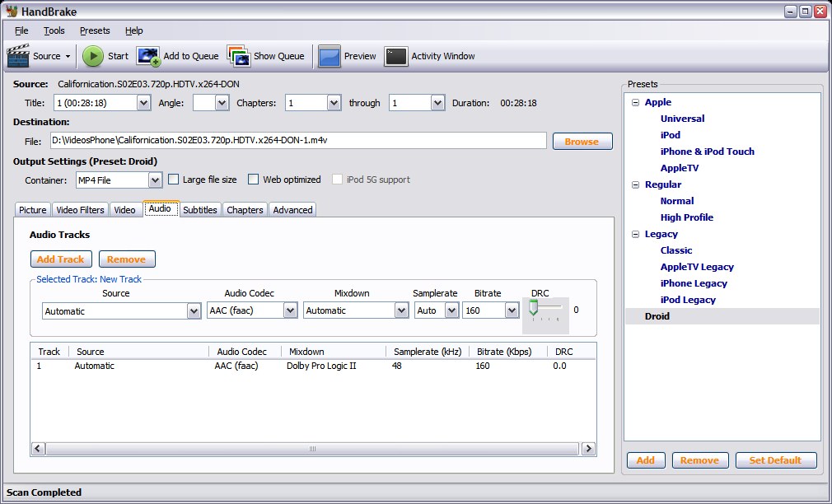Select the AppleTV Legacy preset
Viewport: 832px width, 504px height.
697,267
